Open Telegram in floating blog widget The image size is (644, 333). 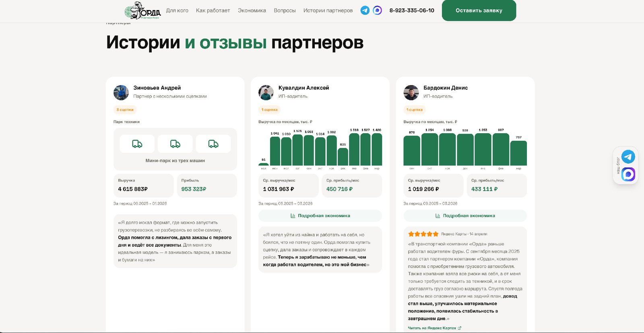(x=628, y=156)
